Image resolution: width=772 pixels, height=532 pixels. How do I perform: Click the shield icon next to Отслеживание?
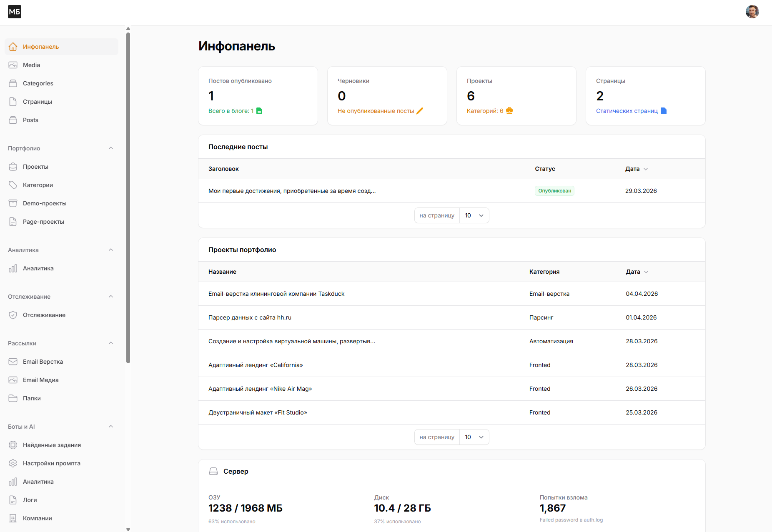13,315
